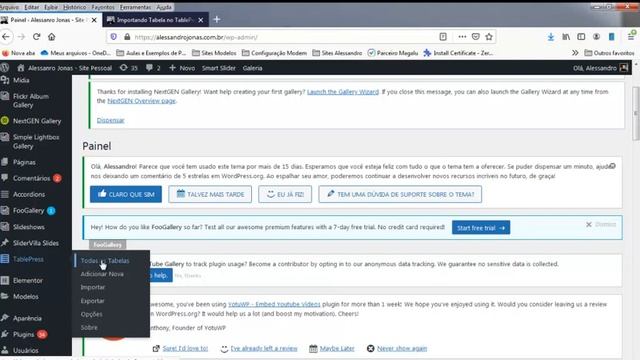Select Adicionar Nova in TablePress submenu
This screenshot has width=640, height=360.
pos(102,274)
